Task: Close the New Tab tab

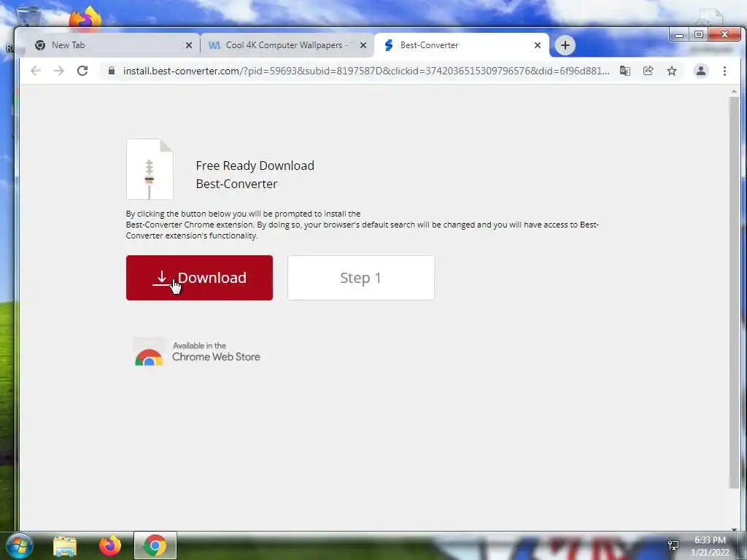Action: 189,45
